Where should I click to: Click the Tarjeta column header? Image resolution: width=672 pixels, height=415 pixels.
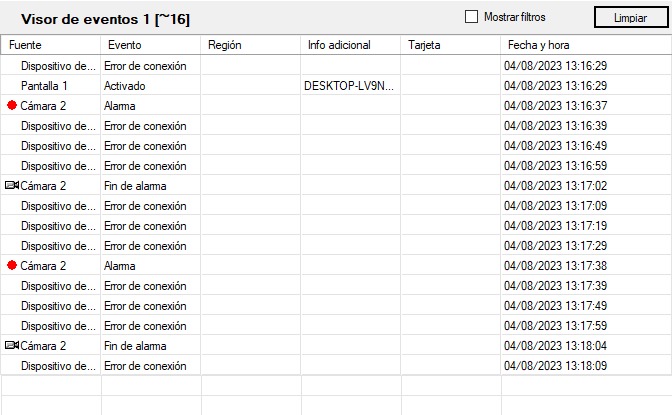click(450, 45)
